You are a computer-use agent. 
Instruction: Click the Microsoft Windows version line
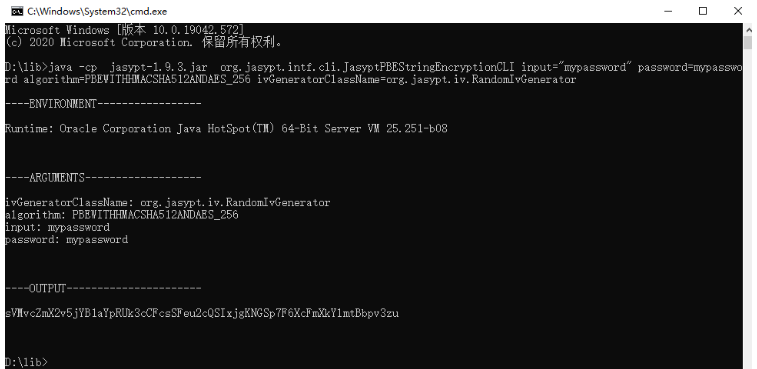(x=125, y=30)
